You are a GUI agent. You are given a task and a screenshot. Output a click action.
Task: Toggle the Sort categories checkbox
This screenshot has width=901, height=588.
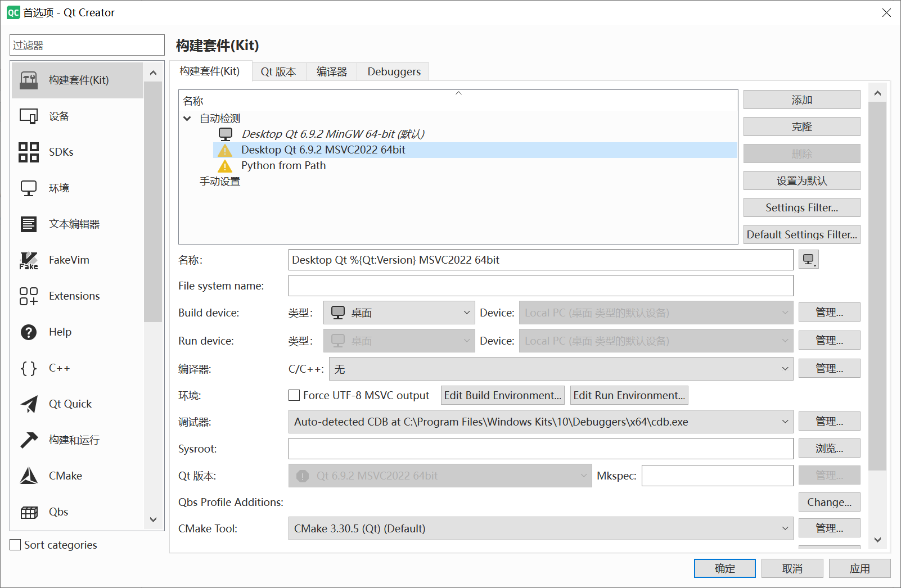pos(16,545)
